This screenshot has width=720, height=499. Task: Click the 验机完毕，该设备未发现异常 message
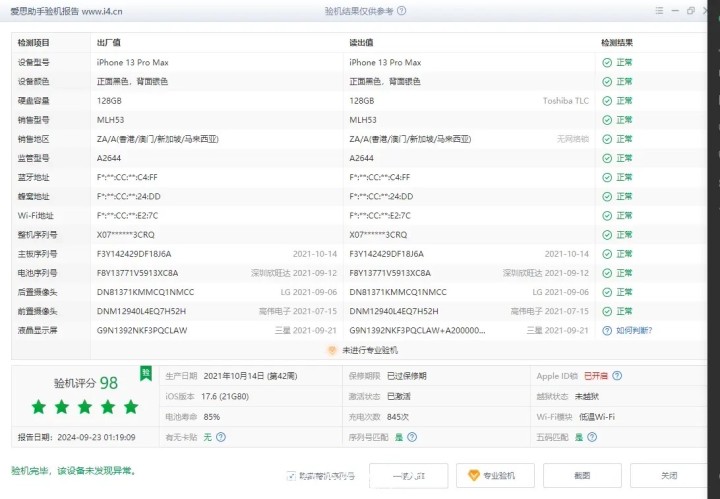(x=73, y=471)
